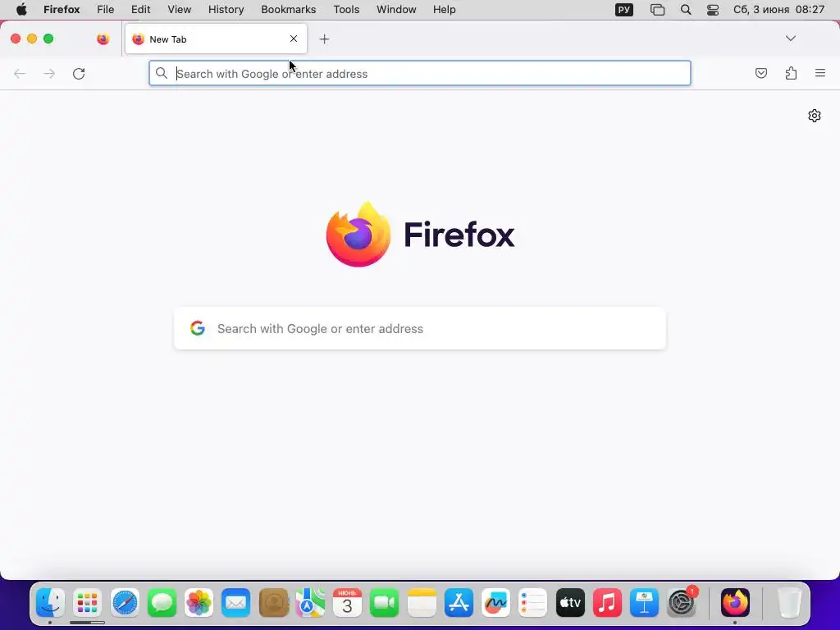Open System Settings from the Dock
The image size is (840, 630).
tap(682, 603)
